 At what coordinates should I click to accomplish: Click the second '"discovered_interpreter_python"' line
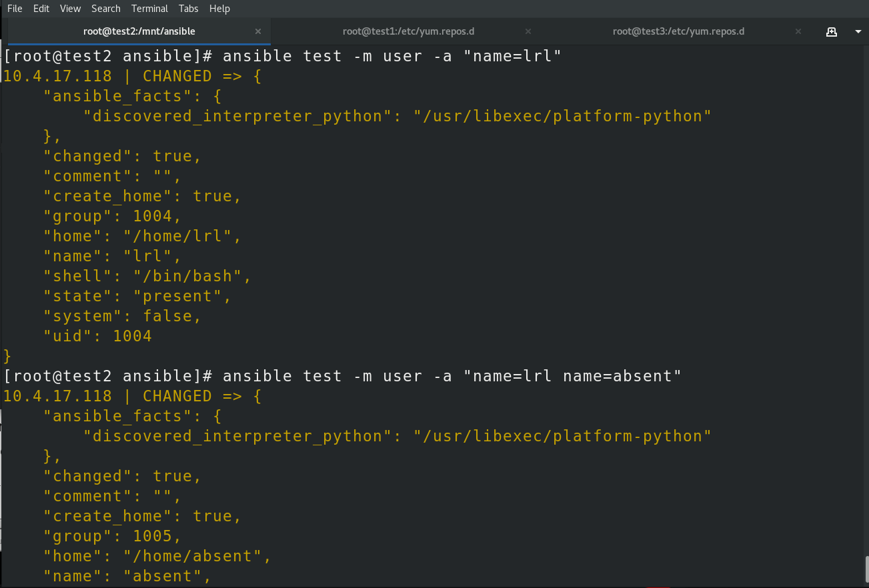[x=397, y=436]
